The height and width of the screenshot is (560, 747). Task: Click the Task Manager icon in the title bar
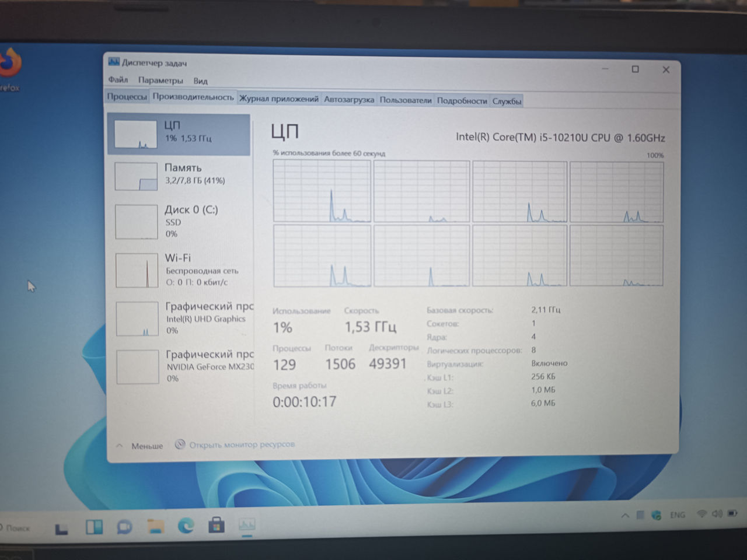click(x=114, y=61)
